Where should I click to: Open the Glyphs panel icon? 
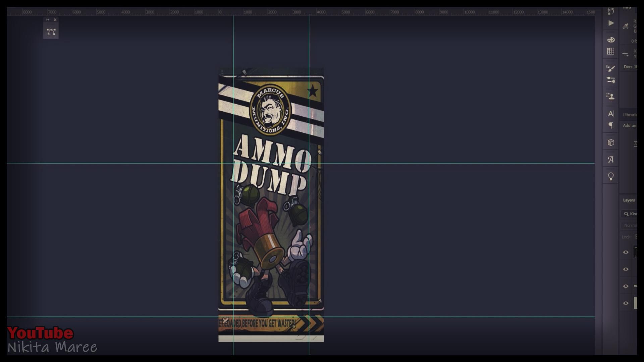[x=611, y=160]
